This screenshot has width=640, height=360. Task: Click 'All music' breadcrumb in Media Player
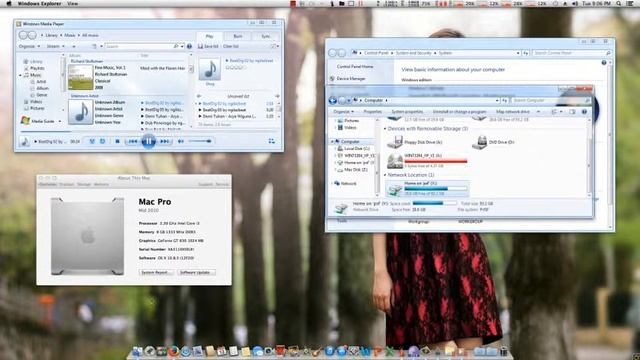[x=90, y=36]
